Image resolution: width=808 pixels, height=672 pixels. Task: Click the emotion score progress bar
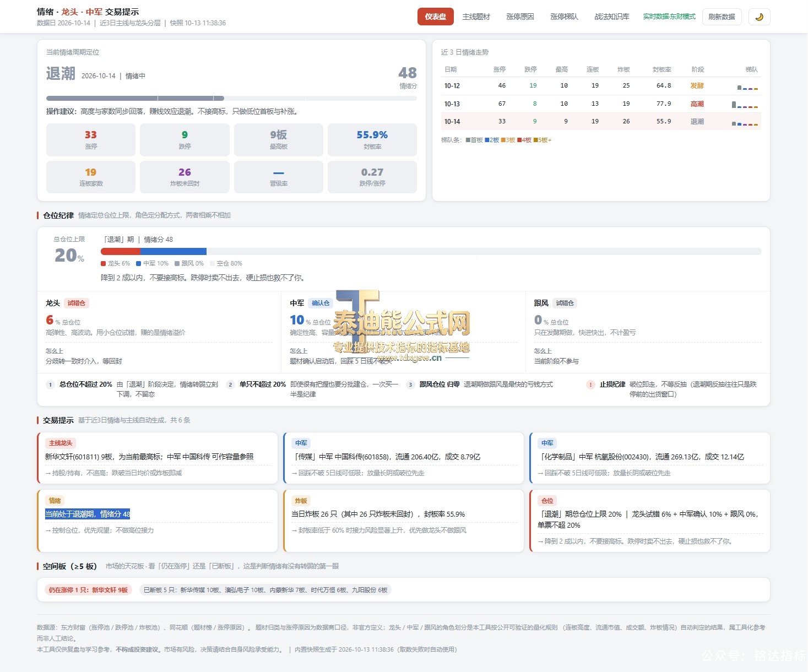(231, 99)
